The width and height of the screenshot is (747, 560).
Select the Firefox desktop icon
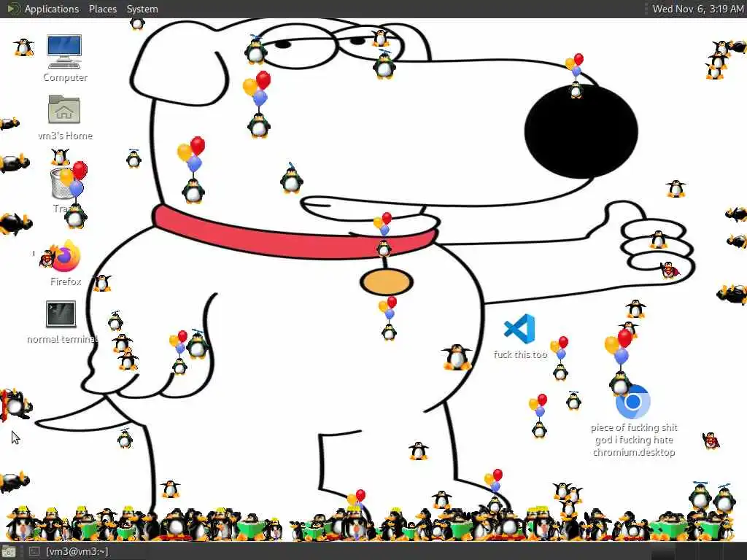tap(66, 256)
